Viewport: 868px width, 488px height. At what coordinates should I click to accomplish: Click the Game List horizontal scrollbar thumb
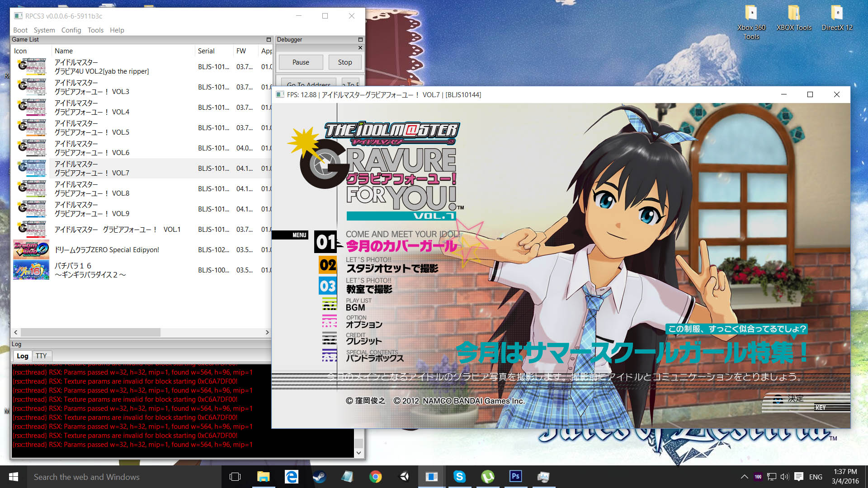90,332
